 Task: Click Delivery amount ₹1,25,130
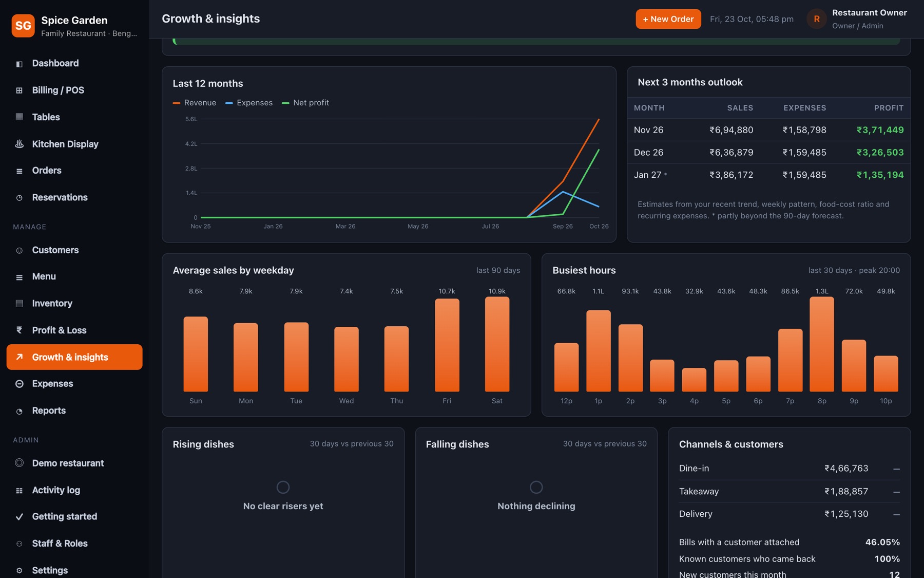tap(846, 514)
